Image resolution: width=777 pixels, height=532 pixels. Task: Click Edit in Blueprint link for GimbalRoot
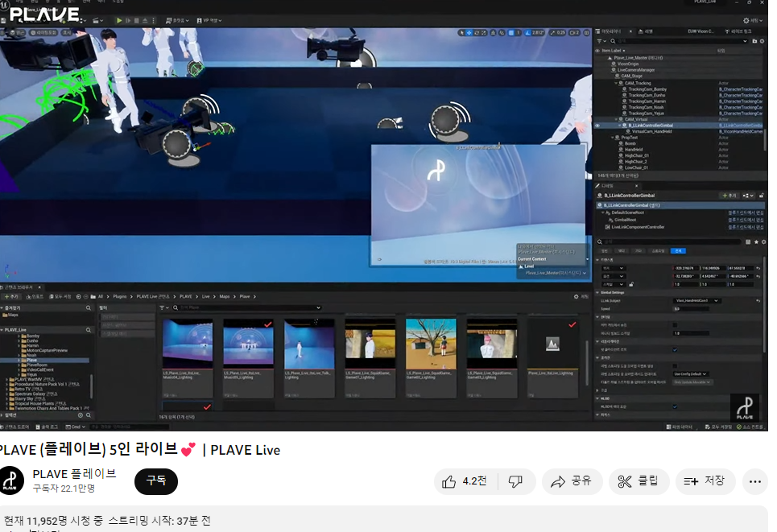[746, 220]
